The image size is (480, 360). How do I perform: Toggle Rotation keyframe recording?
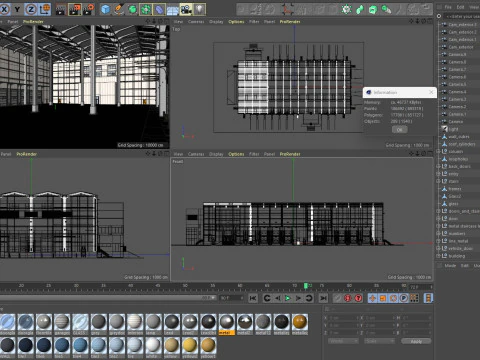[393, 298]
